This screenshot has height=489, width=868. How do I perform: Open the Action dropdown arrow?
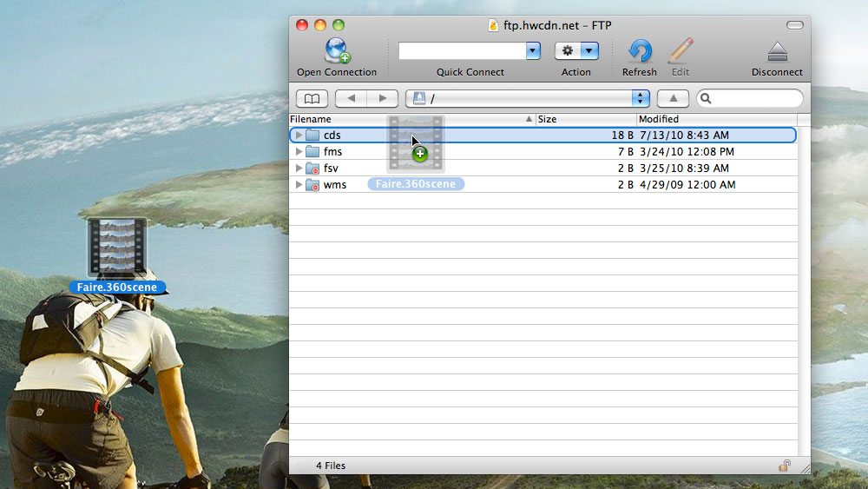coord(589,51)
